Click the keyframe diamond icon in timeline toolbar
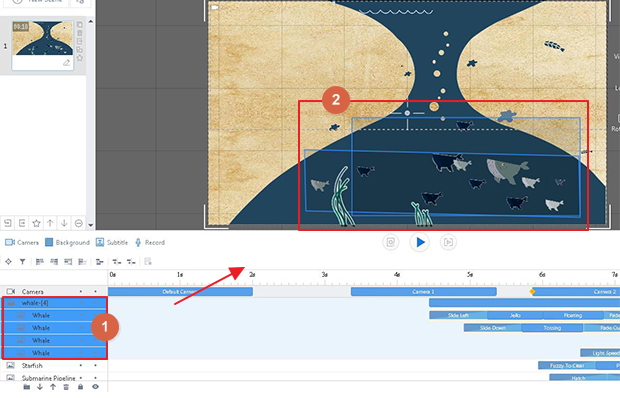 (x=8, y=262)
